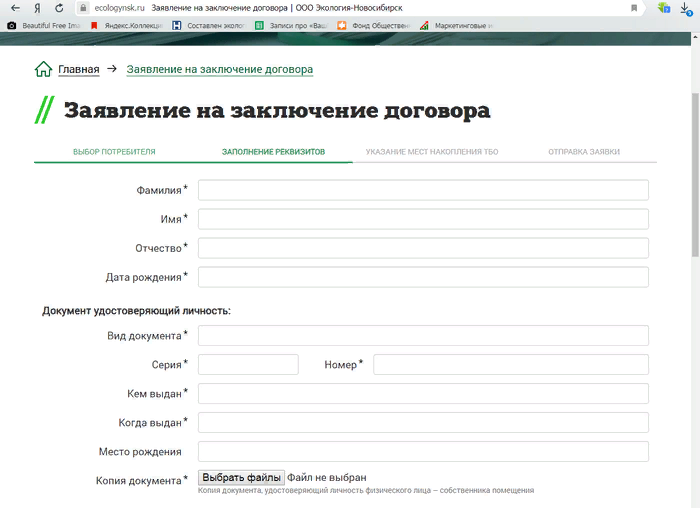Click the green home icon in breadcrumb
700x508 pixels.
43,69
